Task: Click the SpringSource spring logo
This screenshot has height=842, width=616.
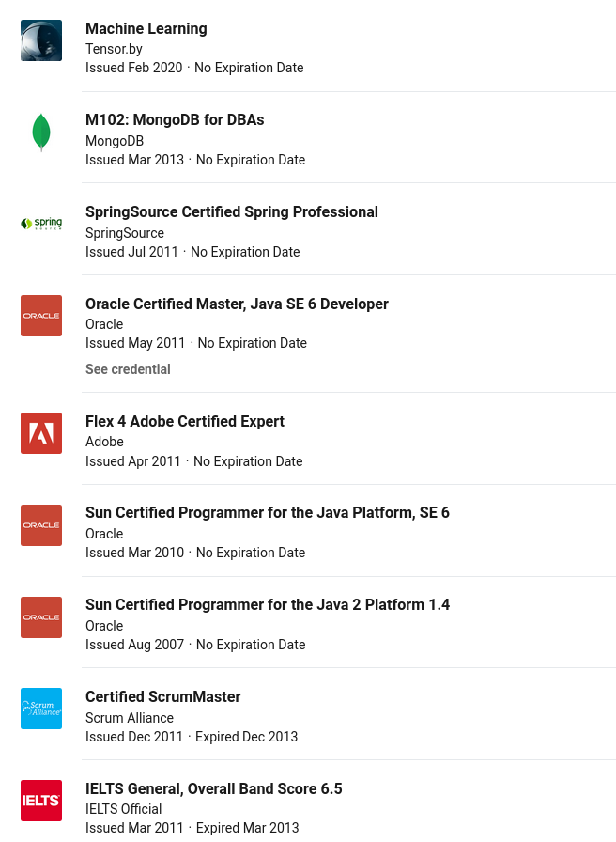Action: tap(41, 224)
